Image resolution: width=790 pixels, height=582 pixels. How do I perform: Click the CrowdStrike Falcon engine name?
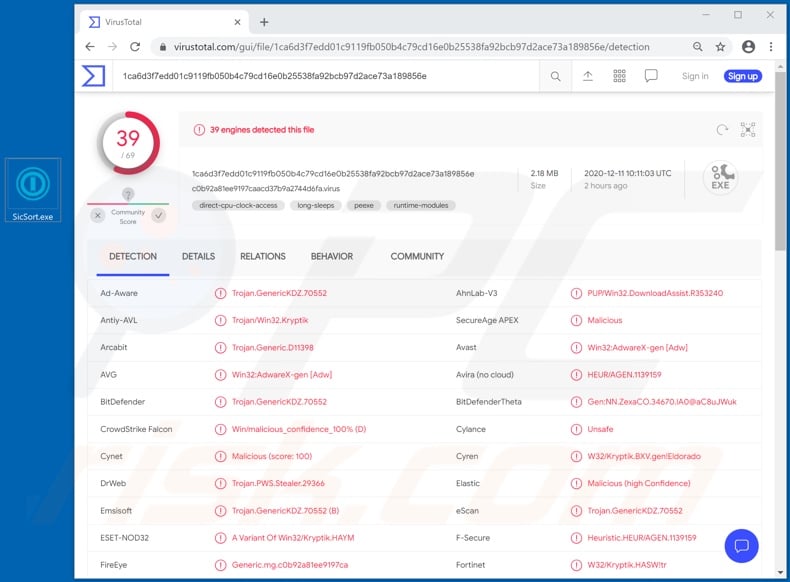click(136, 429)
